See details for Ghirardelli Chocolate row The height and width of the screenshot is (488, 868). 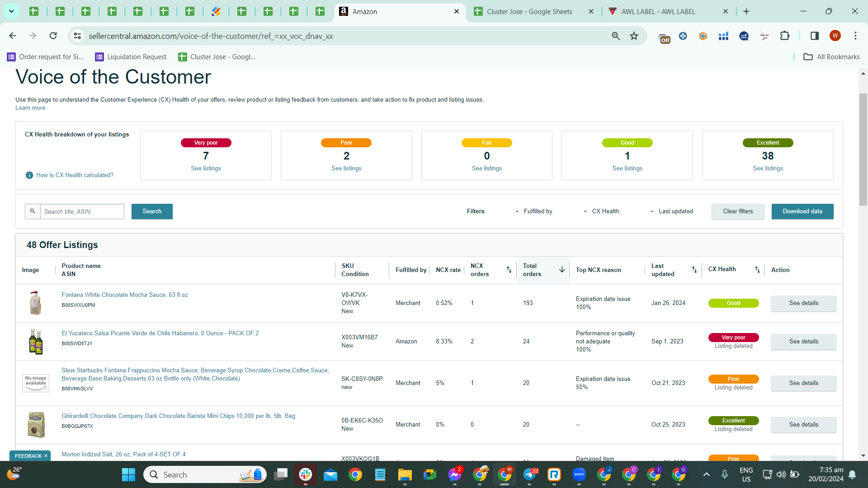coord(803,425)
